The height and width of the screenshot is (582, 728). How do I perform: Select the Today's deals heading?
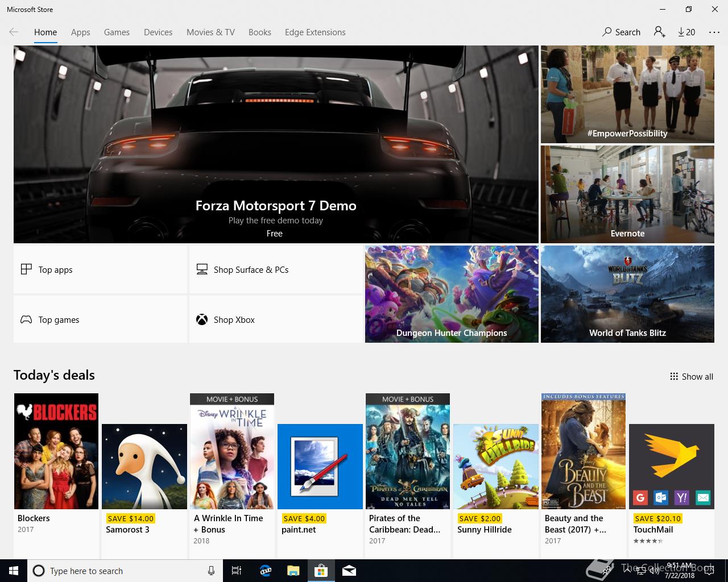pyautogui.click(x=54, y=375)
